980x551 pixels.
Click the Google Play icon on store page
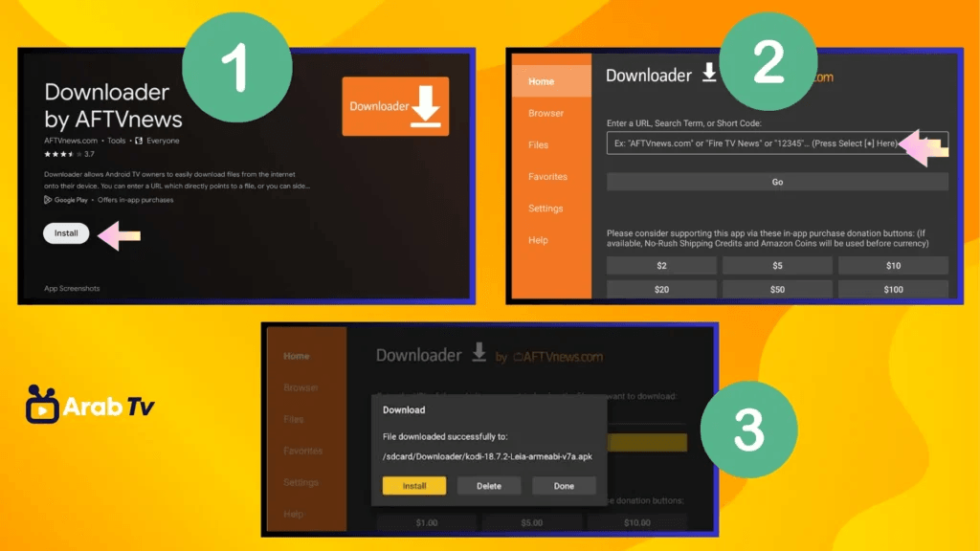(49, 200)
